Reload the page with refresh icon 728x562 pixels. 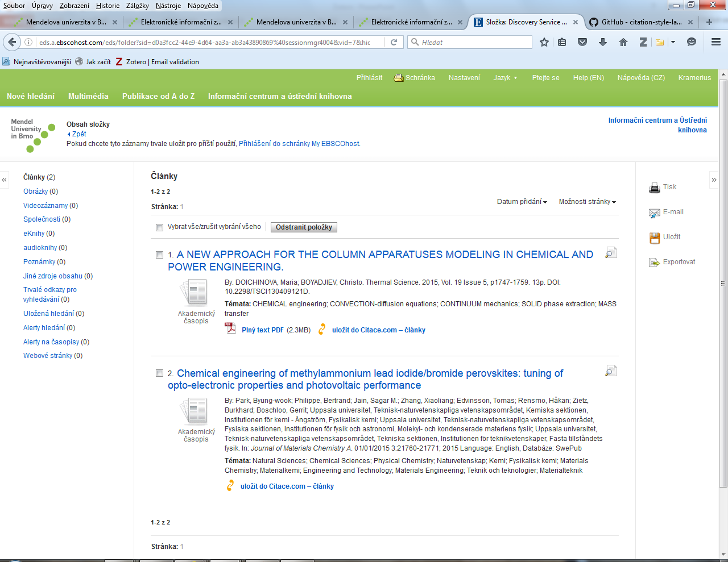(394, 42)
